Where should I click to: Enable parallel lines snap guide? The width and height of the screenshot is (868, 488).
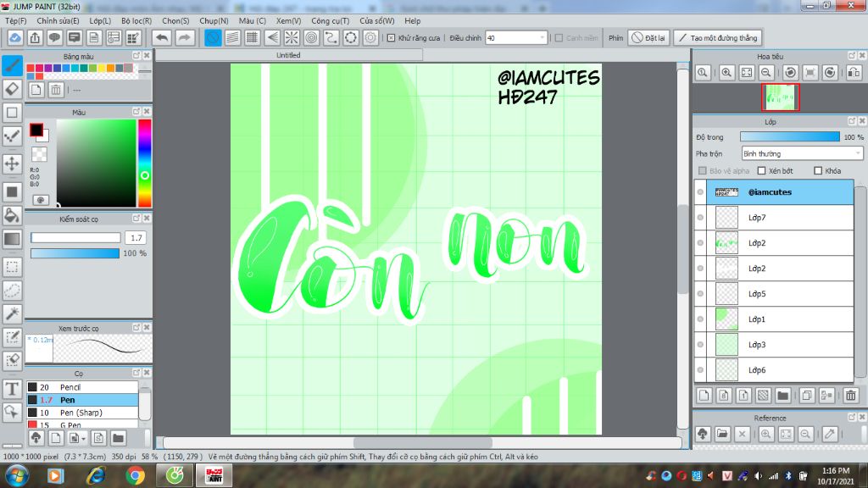click(x=232, y=37)
